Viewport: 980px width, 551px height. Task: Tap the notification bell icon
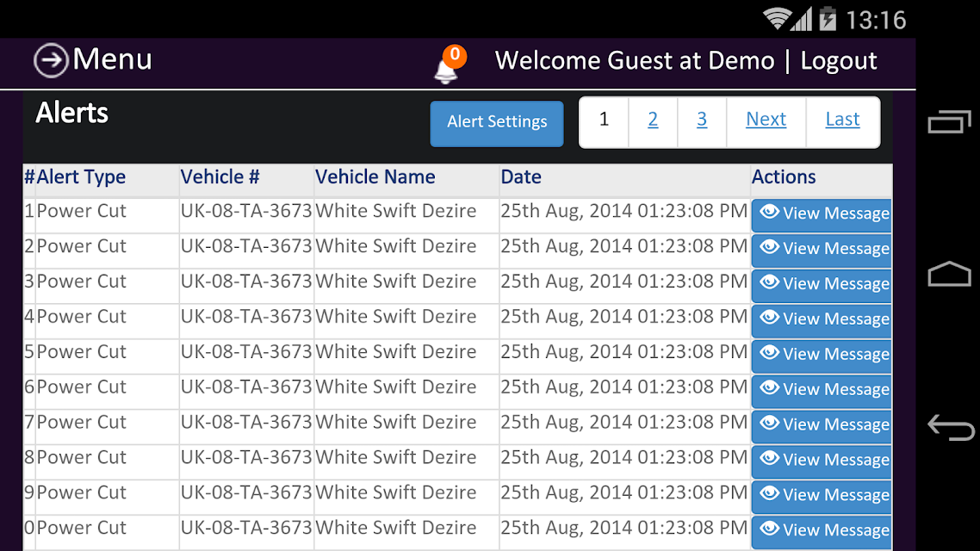(x=445, y=71)
